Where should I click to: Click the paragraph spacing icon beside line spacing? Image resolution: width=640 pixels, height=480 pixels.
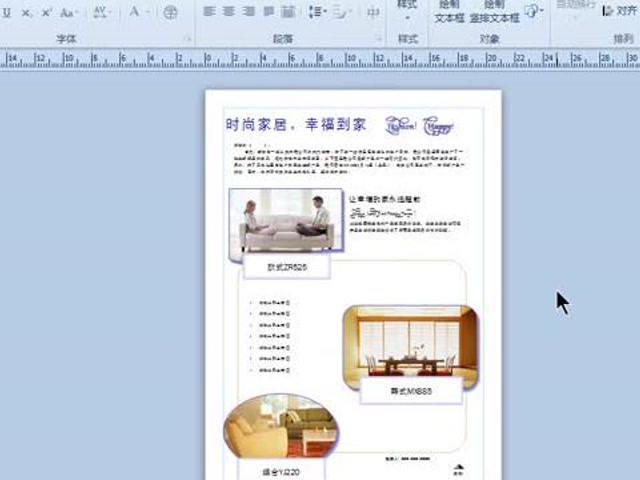pyautogui.click(x=341, y=13)
